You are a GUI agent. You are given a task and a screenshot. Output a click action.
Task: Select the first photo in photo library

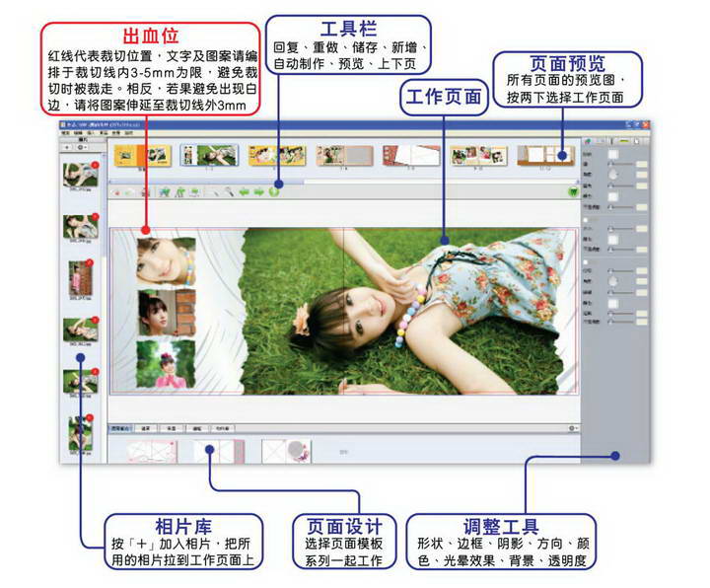coord(80,175)
